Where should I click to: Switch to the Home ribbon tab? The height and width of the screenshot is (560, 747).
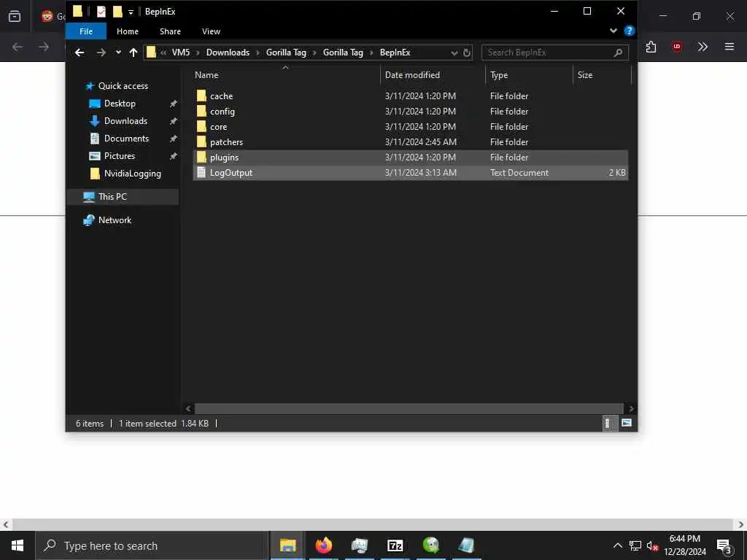[x=128, y=31]
